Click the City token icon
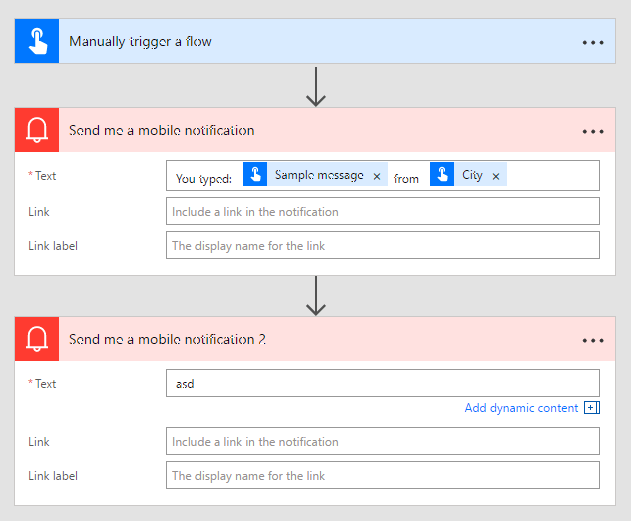Screen dimensions: 631x521 point(442,175)
